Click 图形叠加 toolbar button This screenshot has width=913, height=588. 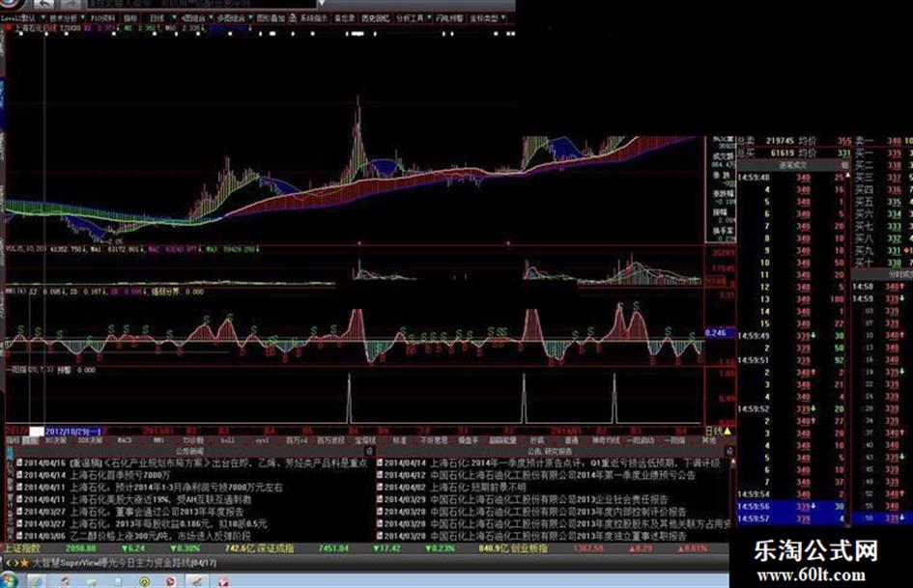pyautogui.click(x=271, y=18)
